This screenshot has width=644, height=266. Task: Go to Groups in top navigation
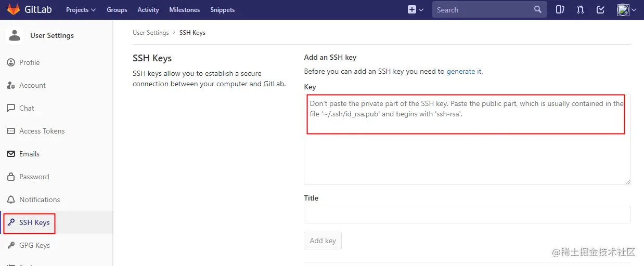(117, 10)
